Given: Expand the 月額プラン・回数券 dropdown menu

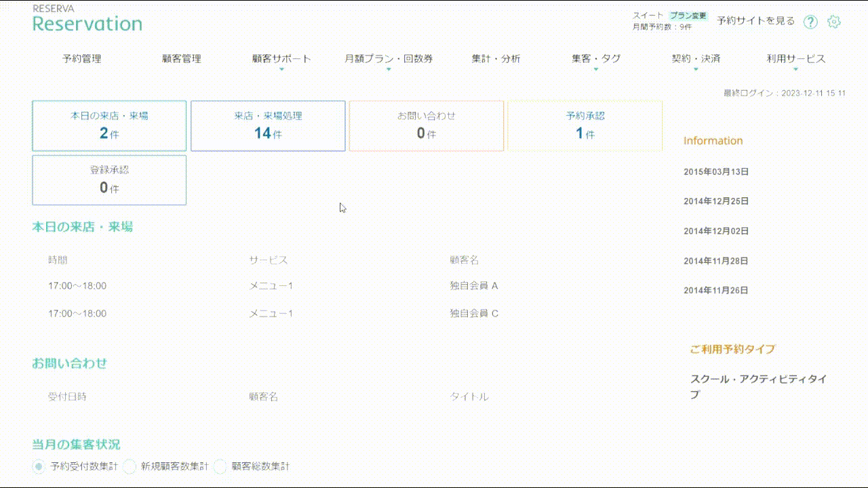Looking at the screenshot, I should pos(389,59).
